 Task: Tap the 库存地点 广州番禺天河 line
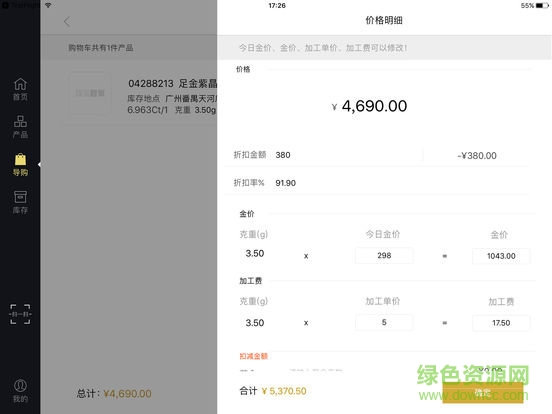[172, 98]
